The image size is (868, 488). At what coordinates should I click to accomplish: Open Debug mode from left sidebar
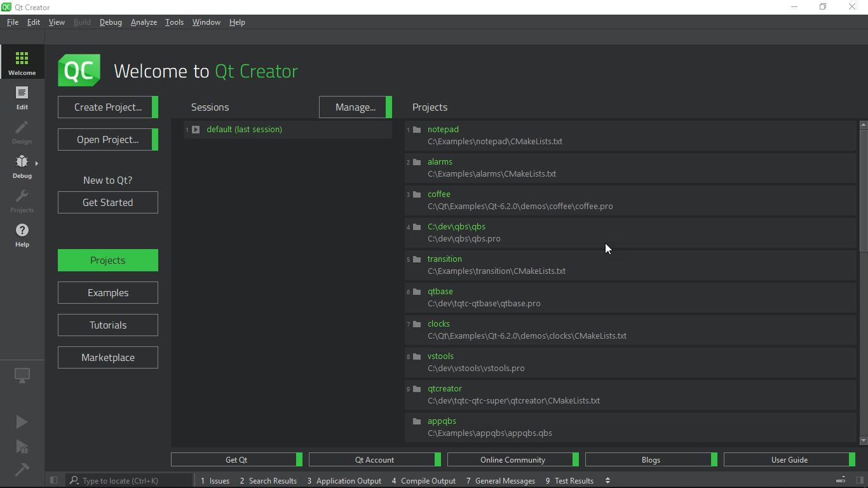[x=22, y=166]
